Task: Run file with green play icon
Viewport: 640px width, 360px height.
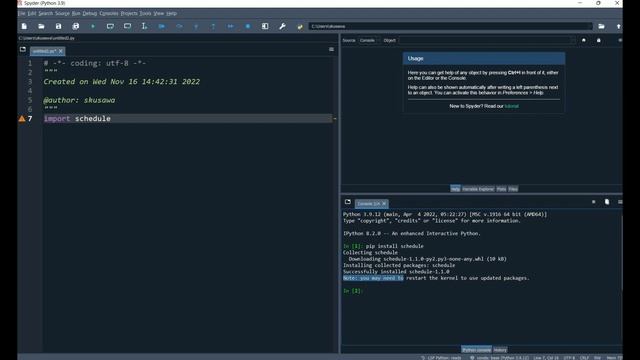Action: [93, 26]
